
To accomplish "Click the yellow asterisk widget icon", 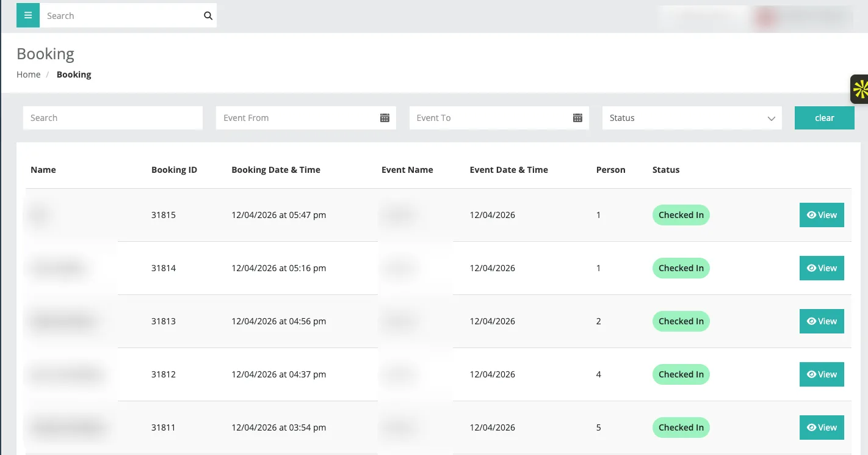I will (x=860, y=90).
